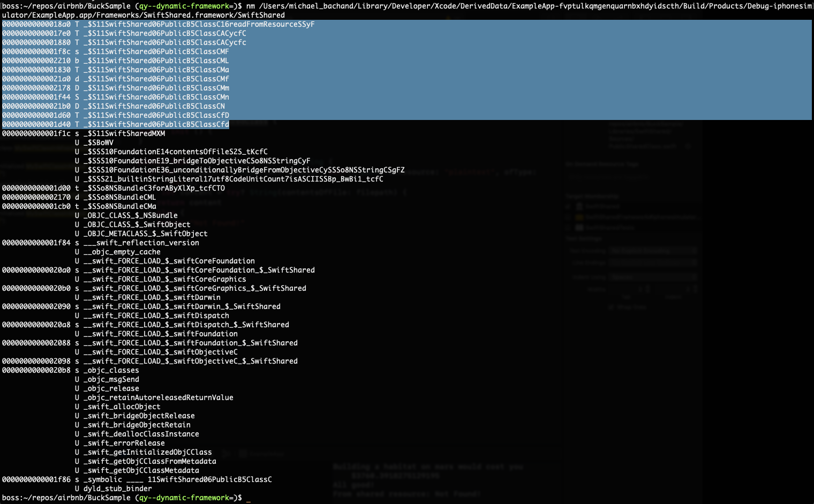Click the __objc_empty_cache symbol
Screen dimensions: 814x504
pyautogui.click(x=122, y=252)
